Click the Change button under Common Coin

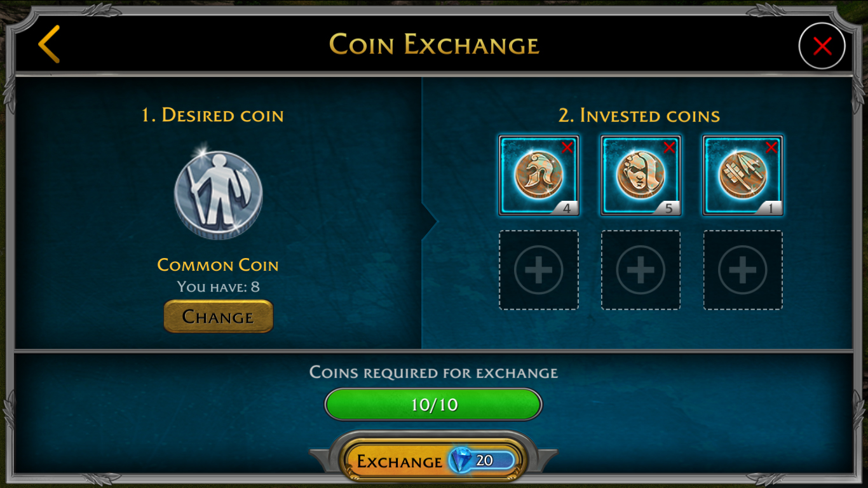[219, 316]
